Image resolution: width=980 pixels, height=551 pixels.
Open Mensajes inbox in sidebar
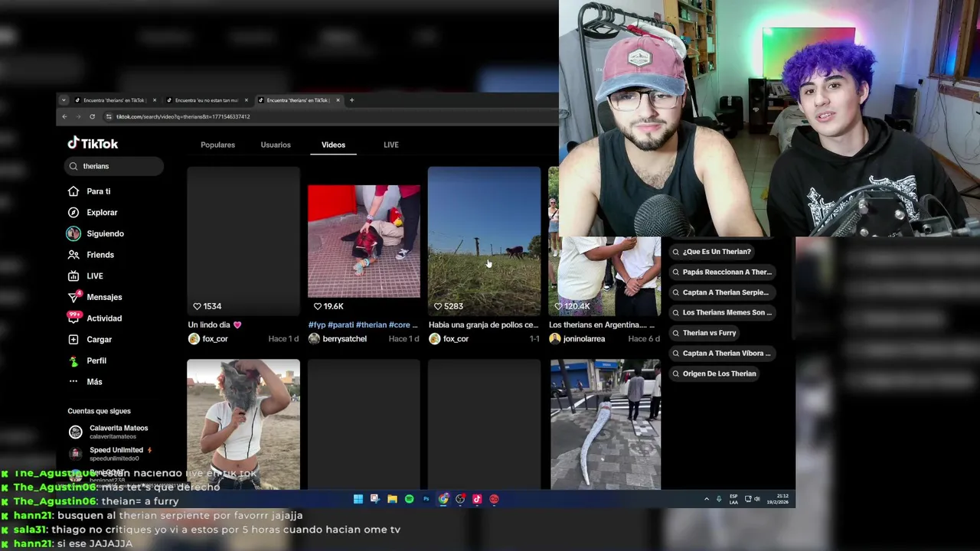tap(95, 297)
